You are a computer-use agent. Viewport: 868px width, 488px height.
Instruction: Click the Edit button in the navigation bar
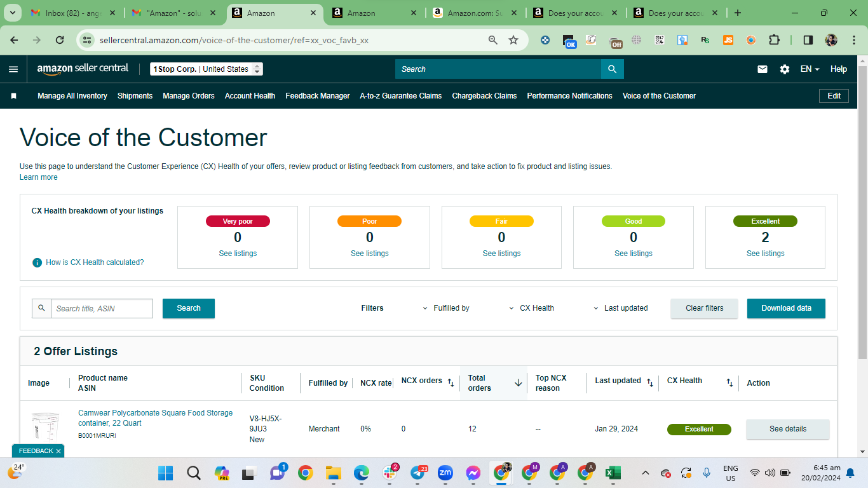click(x=834, y=96)
